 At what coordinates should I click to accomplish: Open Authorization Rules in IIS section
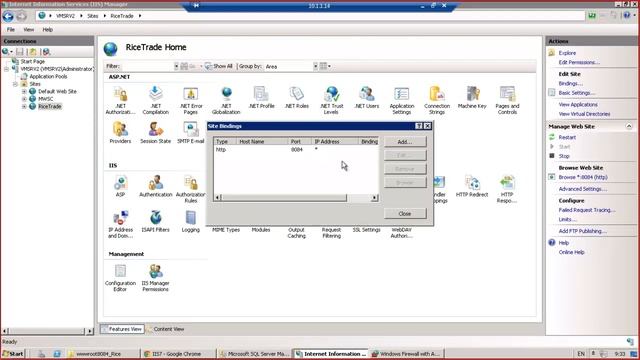click(191, 189)
